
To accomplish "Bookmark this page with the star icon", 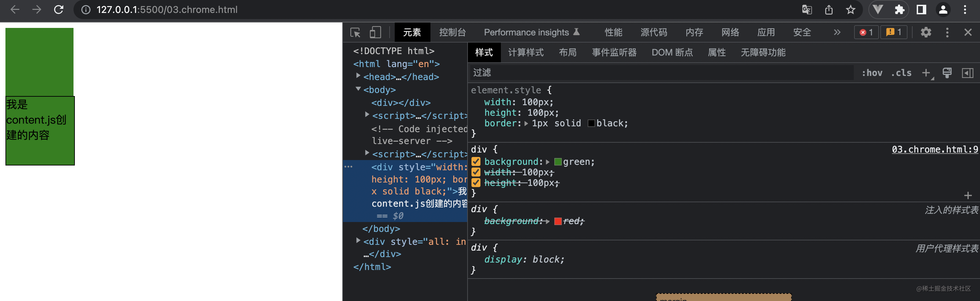I will [x=850, y=10].
